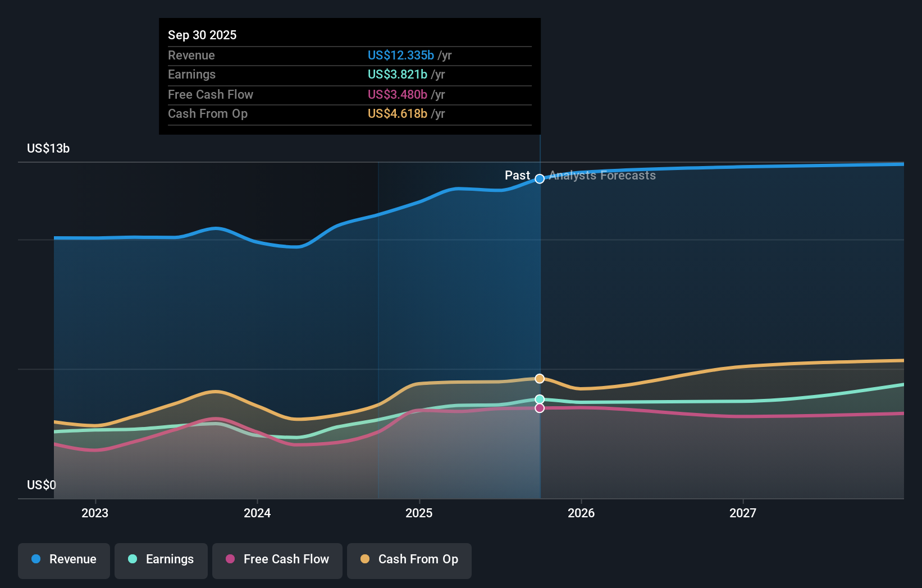Click the pink Free Cash Flow dot
This screenshot has height=588, width=922.
click(230, 559)
